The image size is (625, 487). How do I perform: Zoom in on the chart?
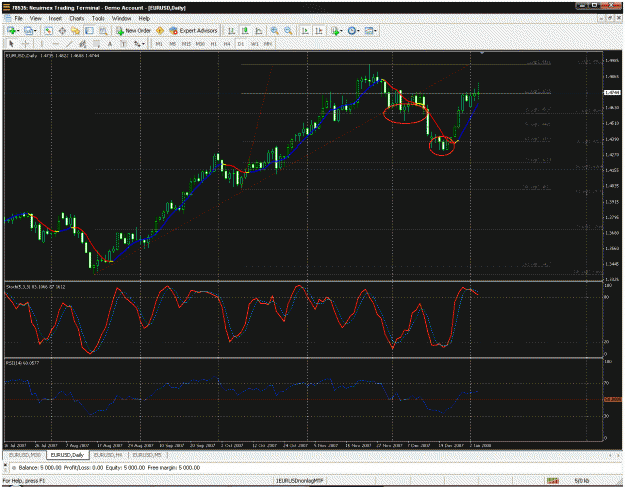[274, 31]
